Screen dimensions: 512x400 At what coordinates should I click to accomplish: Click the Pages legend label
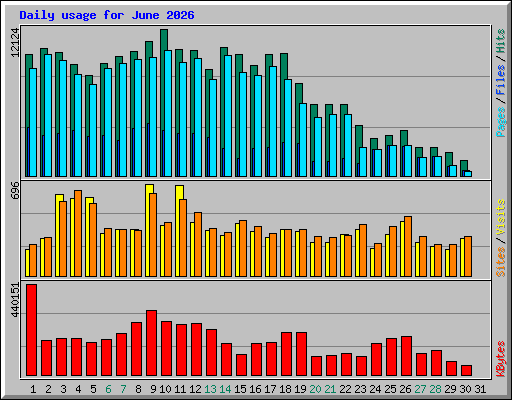coord(500,122)
